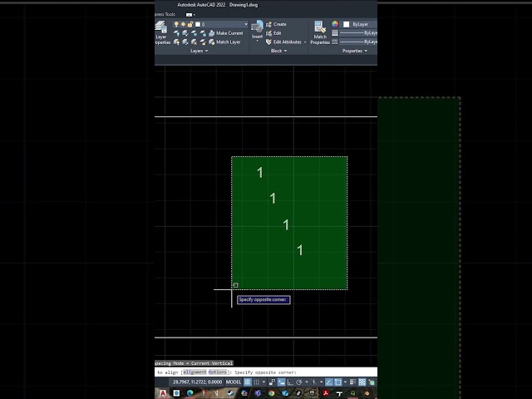Click the Edit Attributes tool
Screen dimensions: 532x399
click(x=284, y=42)
